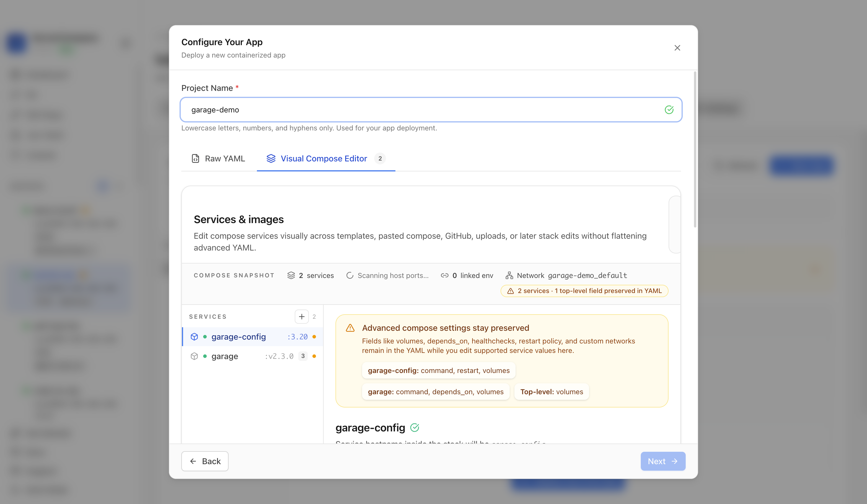The width and height of the screenshot is (867, 504).
Task: Click green check next to garage-config heading
Action: pos(415,427)
